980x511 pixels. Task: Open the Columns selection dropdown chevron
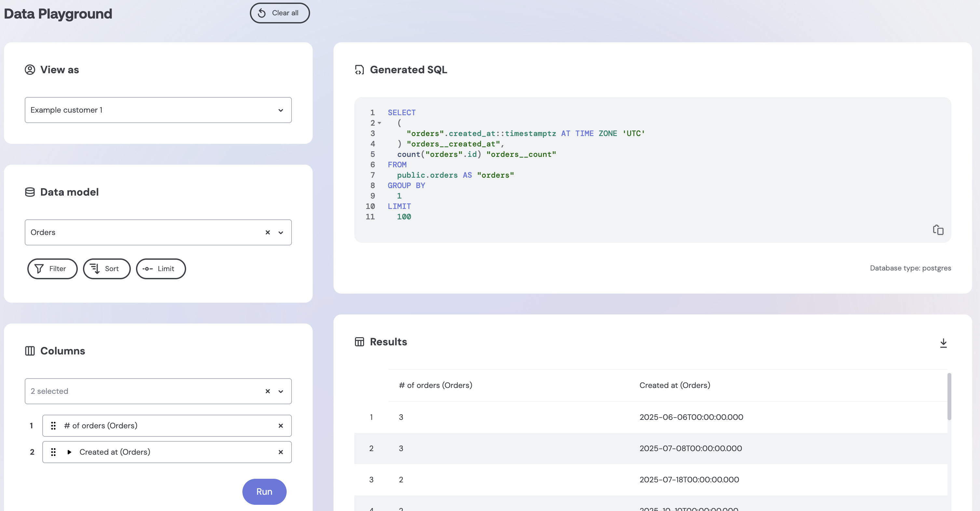[280, 391]
